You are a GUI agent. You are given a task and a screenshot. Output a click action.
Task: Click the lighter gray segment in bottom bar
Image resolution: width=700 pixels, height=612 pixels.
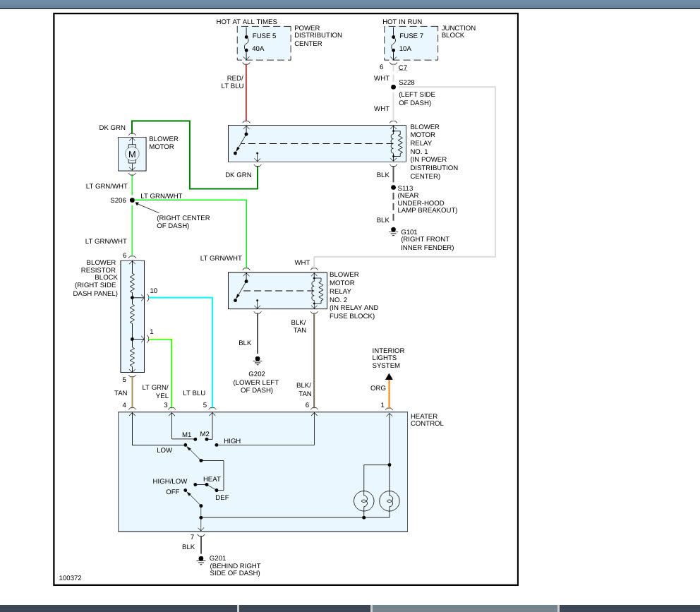465,608
